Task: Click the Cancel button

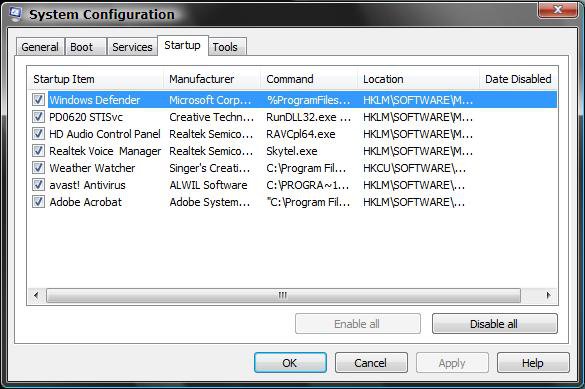Action: [x=371, y=363]
